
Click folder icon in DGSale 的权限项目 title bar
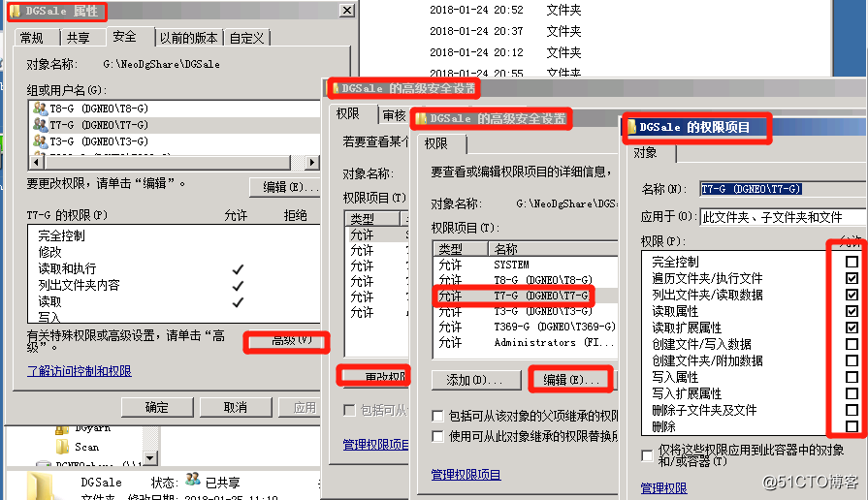click(632, 127)
